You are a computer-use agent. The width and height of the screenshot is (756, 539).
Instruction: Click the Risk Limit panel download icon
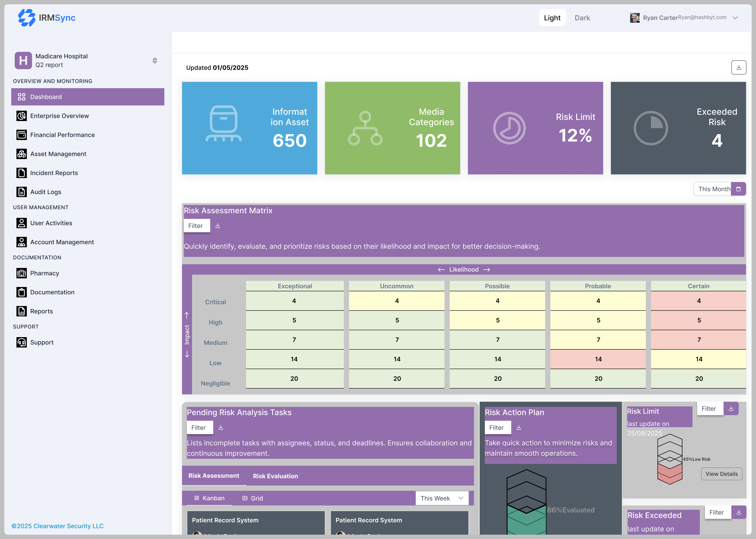click(x=731, y=408)
